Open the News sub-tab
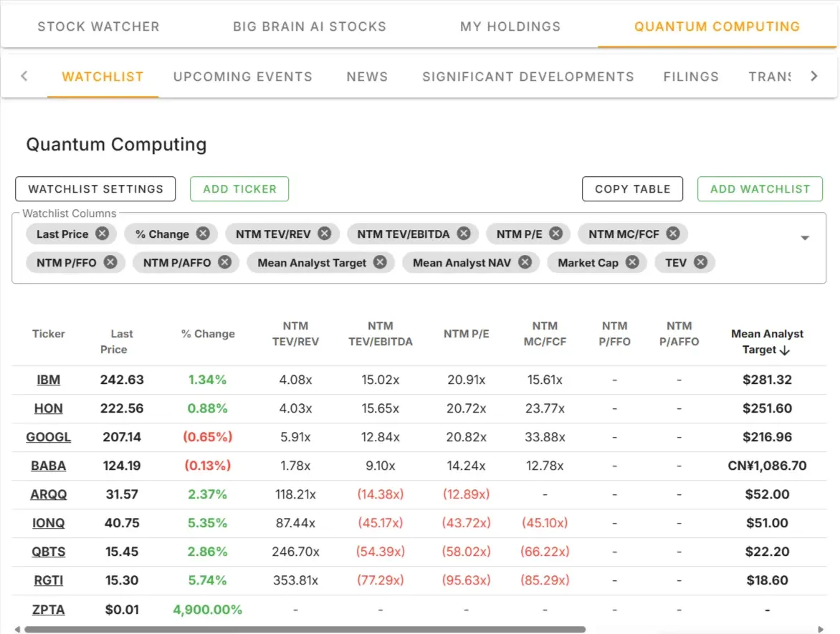 (x=367, y=77)
